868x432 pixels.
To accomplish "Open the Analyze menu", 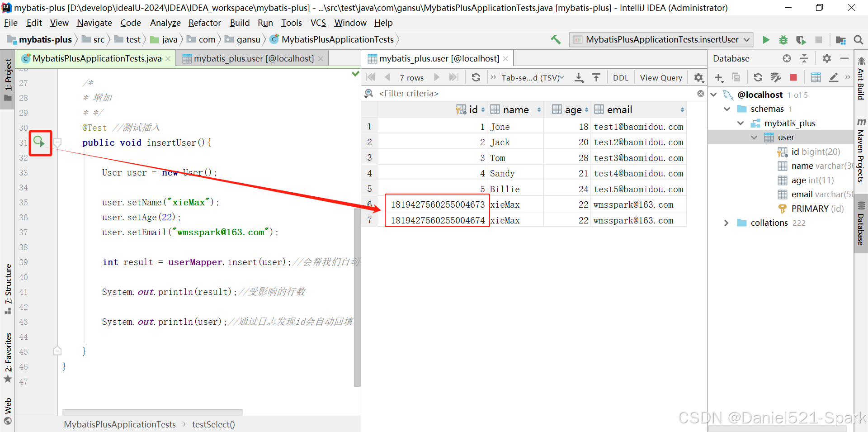I will click(165, 23).
